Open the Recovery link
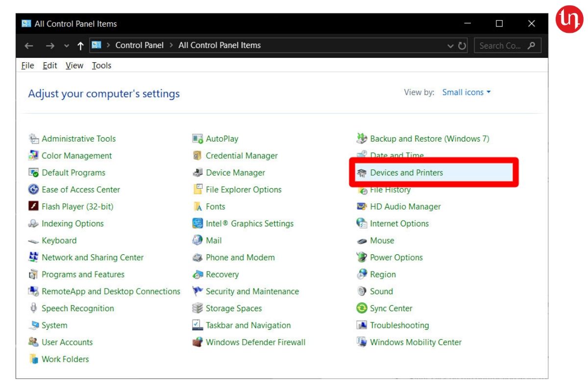The image size is (588, 392). [222, 274]
